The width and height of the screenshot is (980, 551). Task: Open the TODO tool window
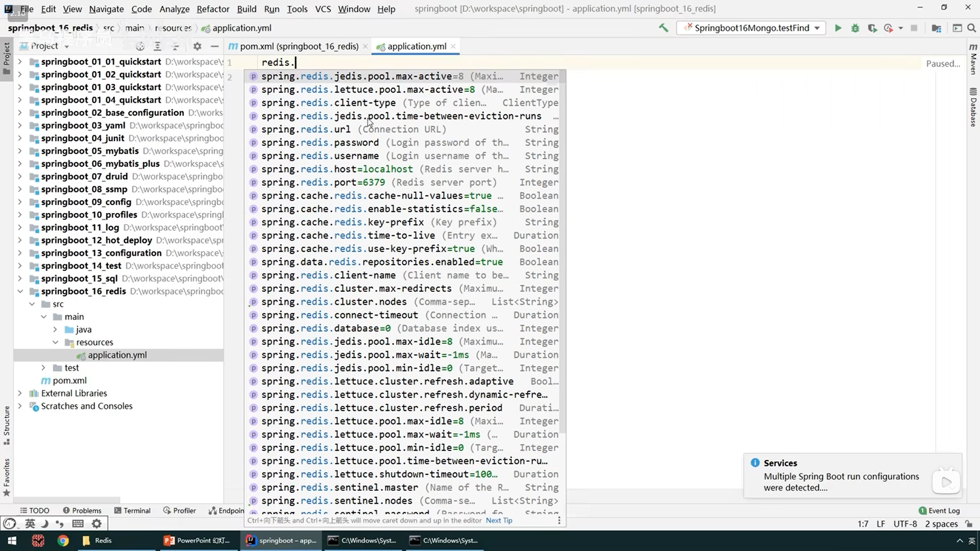pyautogui.click(x=34, y=511)
